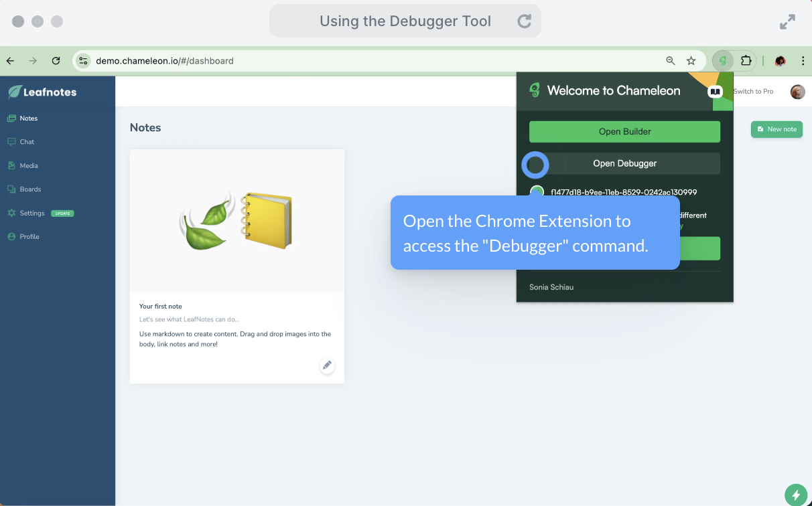The image size is (812, 506).
Task: Open Settings with the UPDATE badge
Action: pyautogui.click(x=31, y=213)
